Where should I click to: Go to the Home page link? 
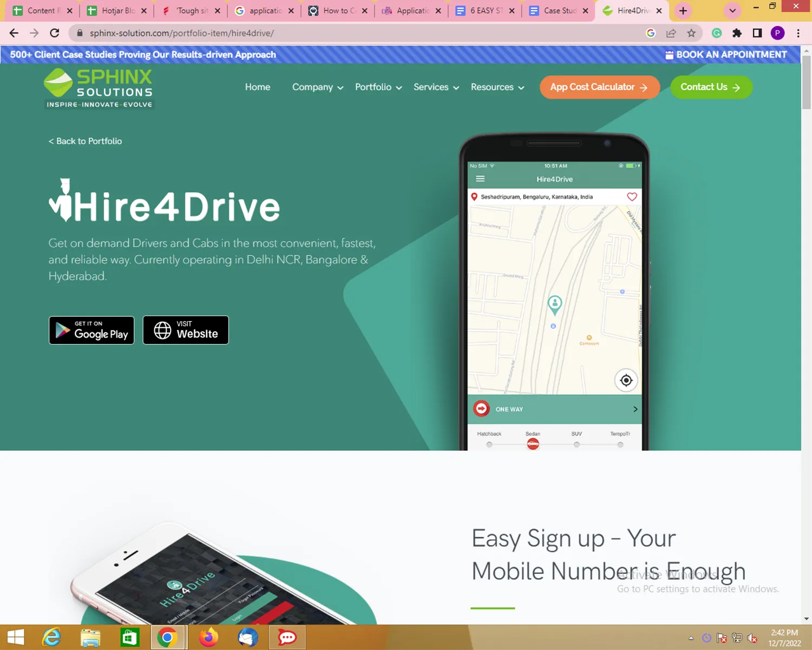258,87
